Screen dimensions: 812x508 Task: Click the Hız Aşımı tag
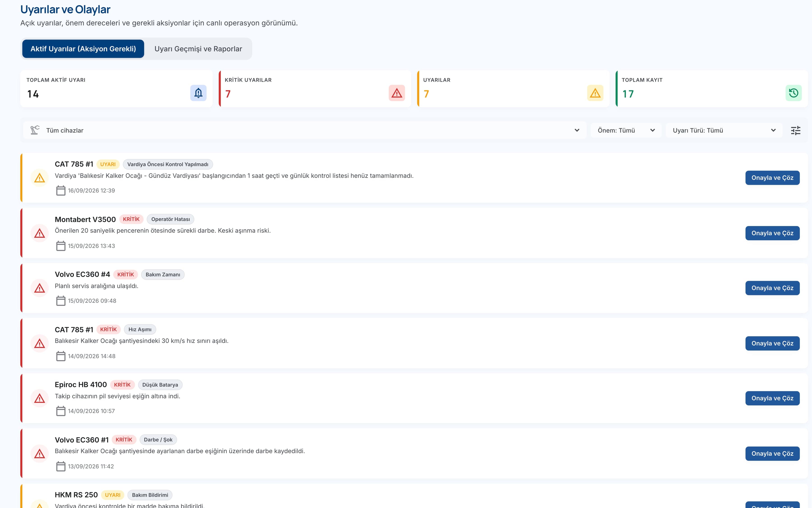pos(140,330)
